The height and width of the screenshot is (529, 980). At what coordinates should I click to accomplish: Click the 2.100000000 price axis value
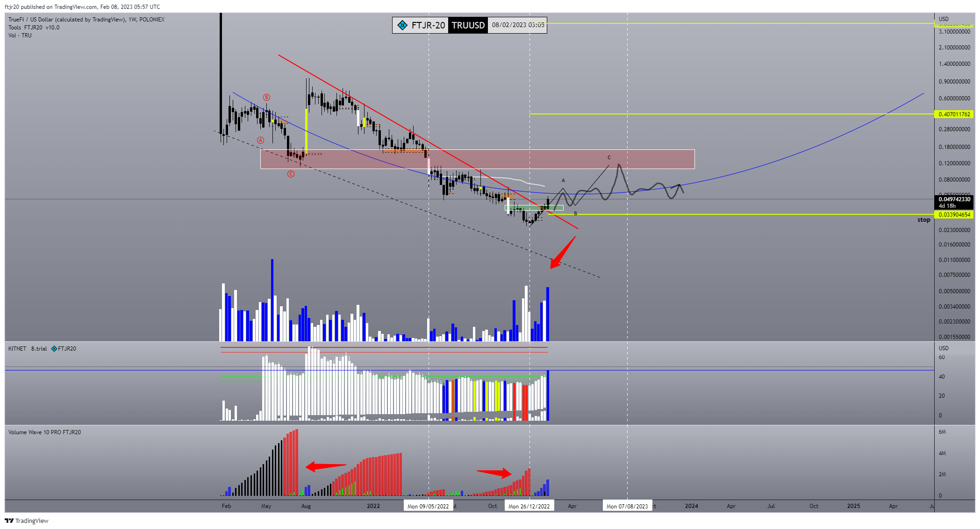click(x=954, y=48)
